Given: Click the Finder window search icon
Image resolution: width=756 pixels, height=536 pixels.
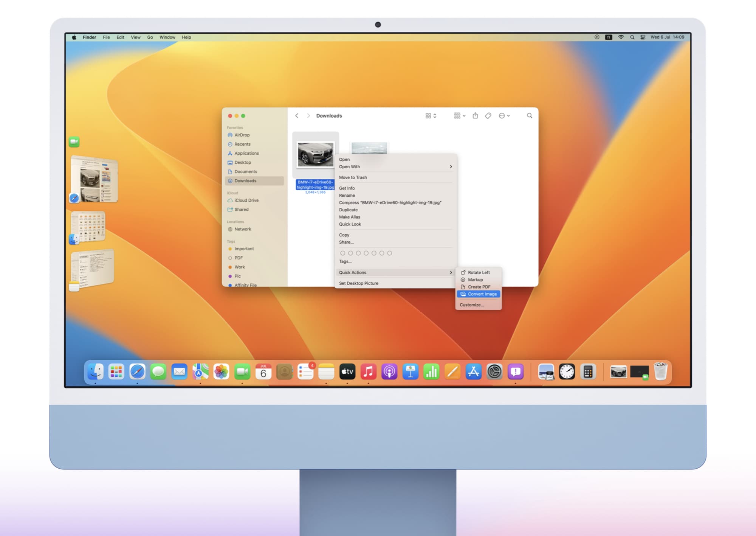Looking at the screenshot, I should tap(529, 116).
